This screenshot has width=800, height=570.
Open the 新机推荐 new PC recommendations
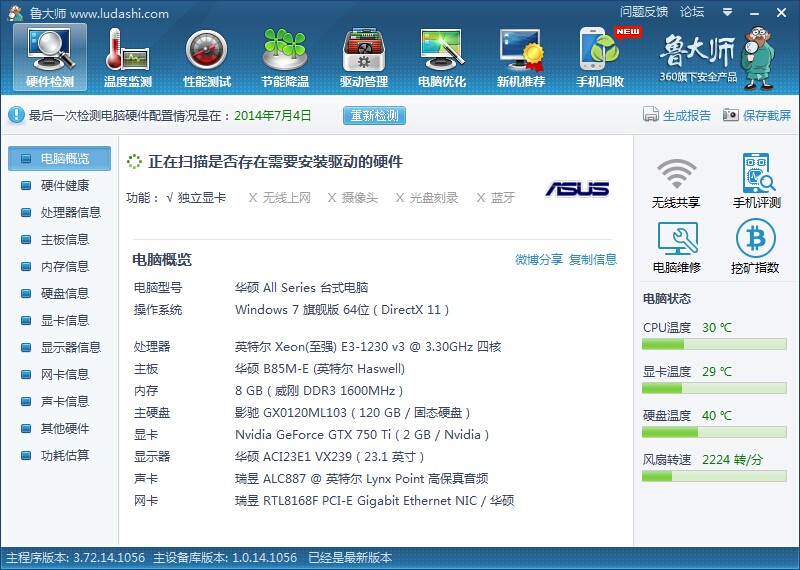(x=521, y=57)
